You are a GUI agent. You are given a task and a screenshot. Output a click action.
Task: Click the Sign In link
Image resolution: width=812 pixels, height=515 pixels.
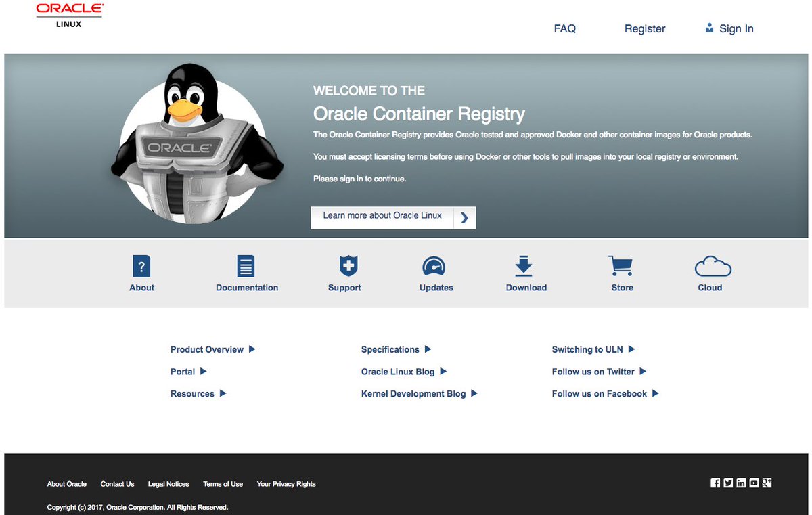(x=736, y=28)
